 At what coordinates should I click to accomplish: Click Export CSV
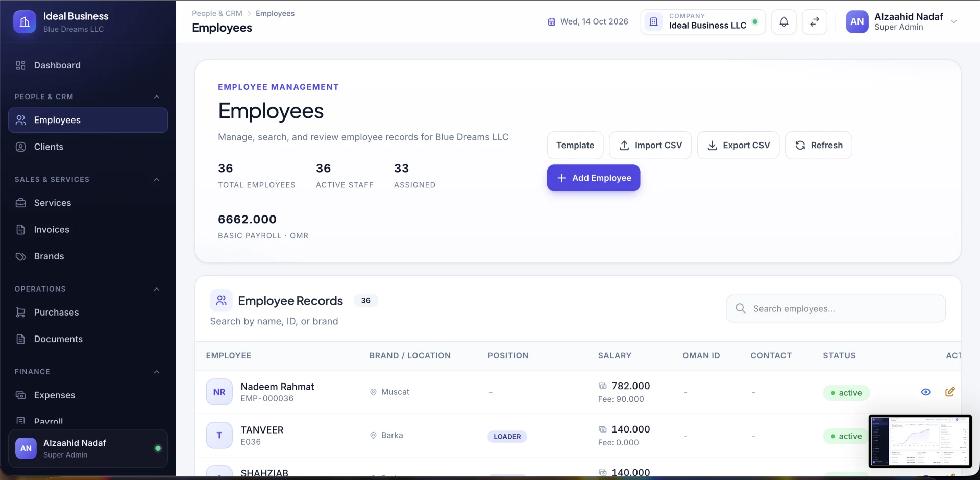[738, 145]
